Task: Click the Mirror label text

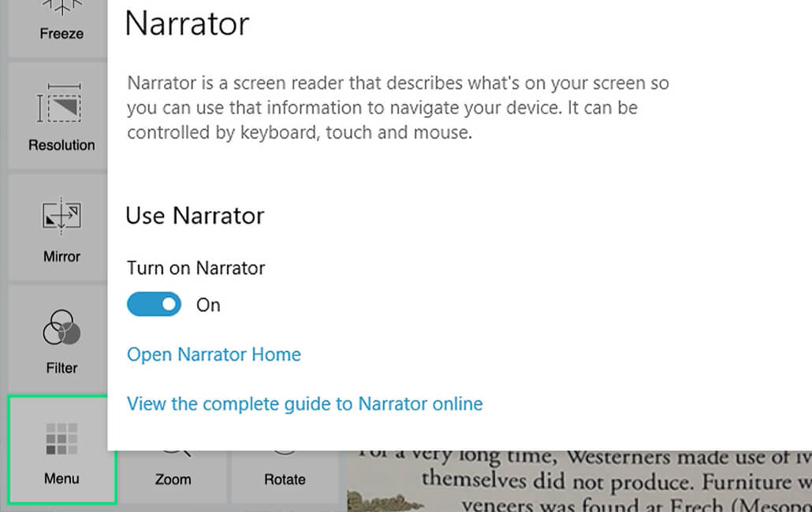Action: coord(61,257)
